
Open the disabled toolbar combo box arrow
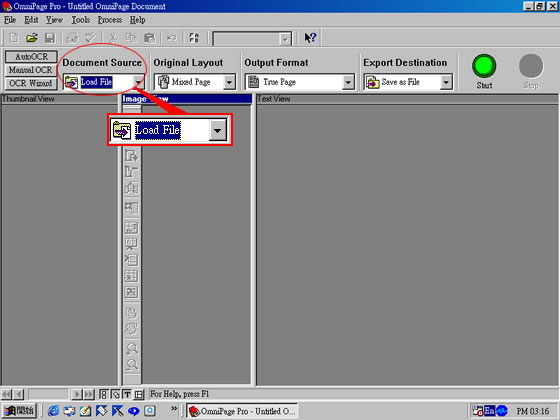coord(285,39)
